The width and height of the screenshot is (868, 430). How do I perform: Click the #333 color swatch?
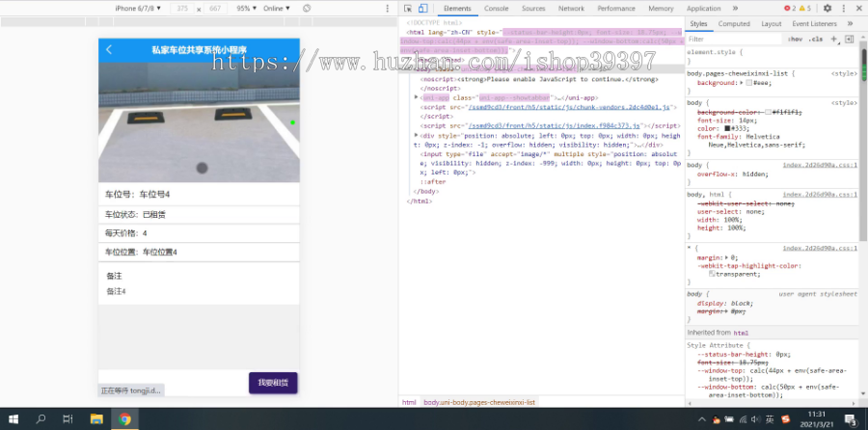[727, 128]
